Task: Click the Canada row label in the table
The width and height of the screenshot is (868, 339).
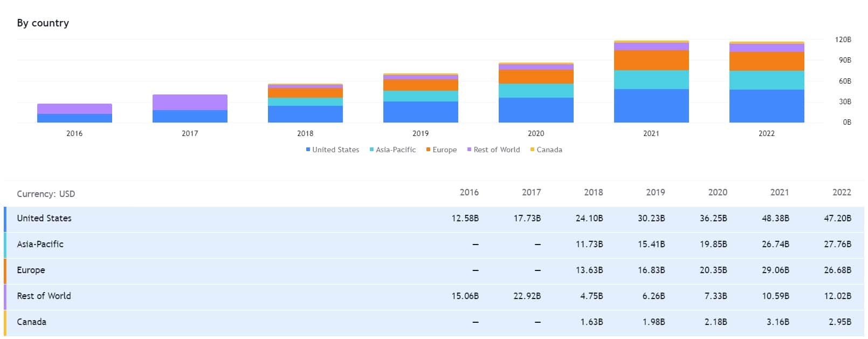Action: (x=31, y=322)
